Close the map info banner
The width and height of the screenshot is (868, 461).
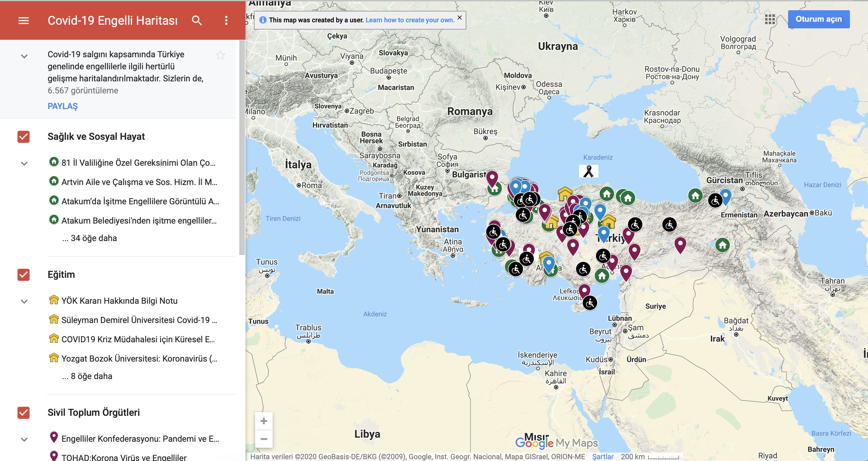tap(459, 17)
